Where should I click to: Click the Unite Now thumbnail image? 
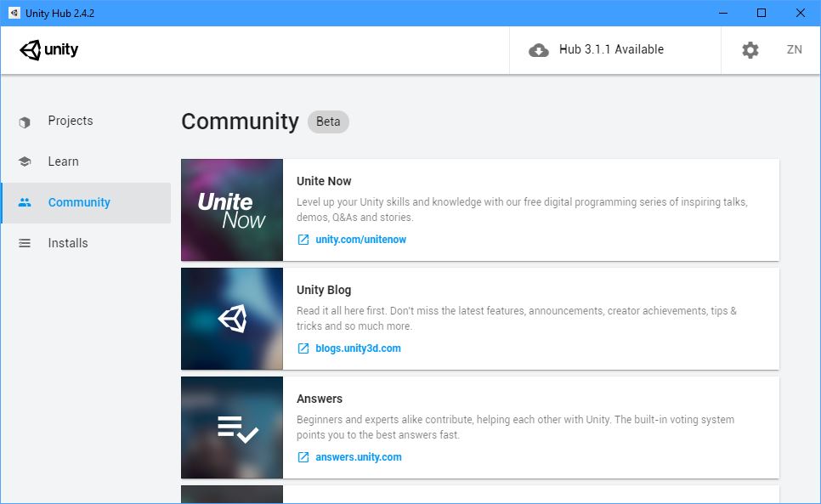click(x=232, y=210)
